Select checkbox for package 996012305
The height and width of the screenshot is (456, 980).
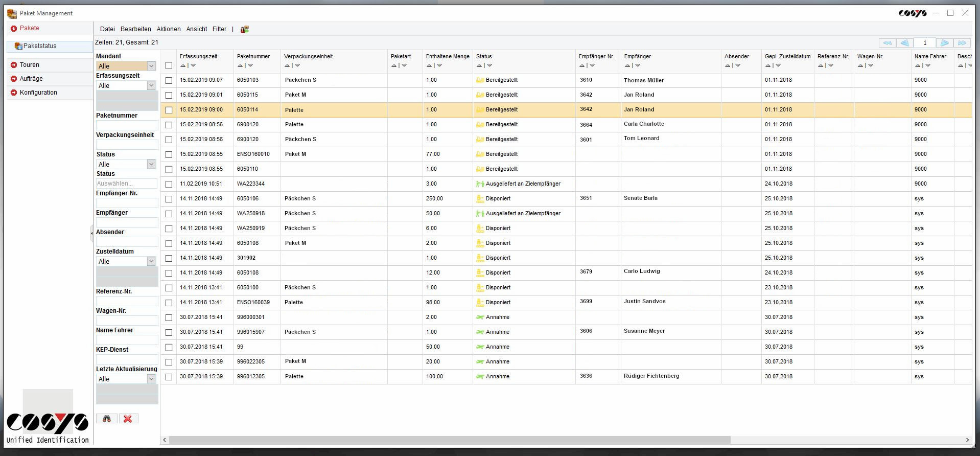tap(169, 377)
